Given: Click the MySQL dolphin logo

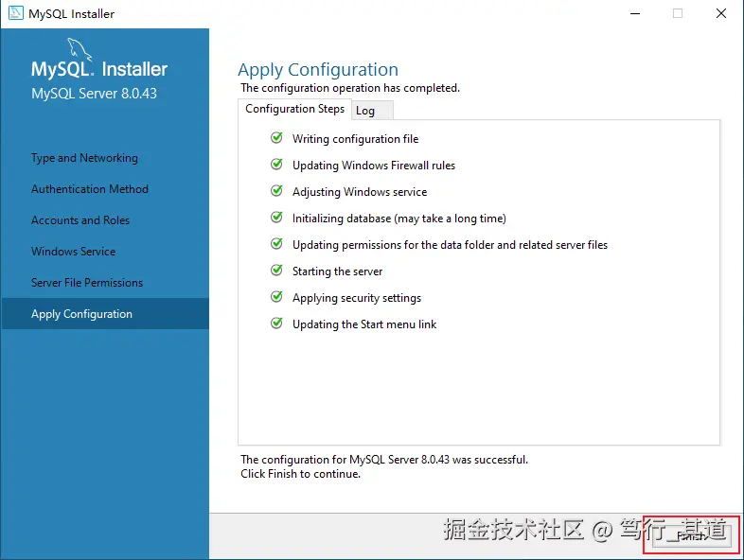Looking at the screenshot, I should point(79,49).
